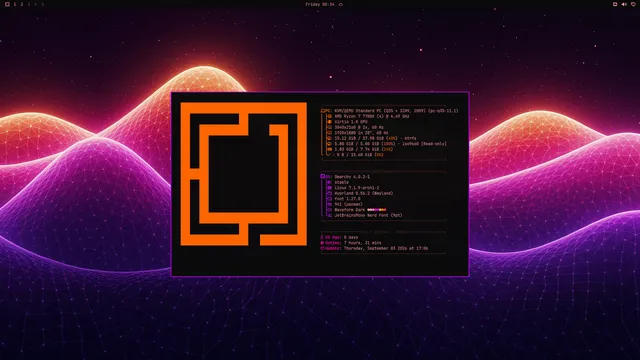Open the volume speaker icon in top bar
This screenshot has height=360, width=640.
tap(624, 4)
